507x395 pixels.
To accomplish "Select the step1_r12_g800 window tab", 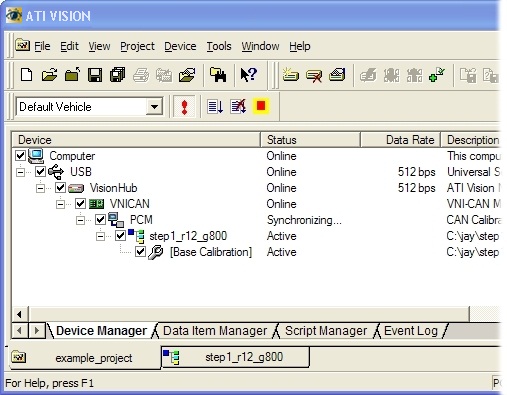I will coord(235,357).
